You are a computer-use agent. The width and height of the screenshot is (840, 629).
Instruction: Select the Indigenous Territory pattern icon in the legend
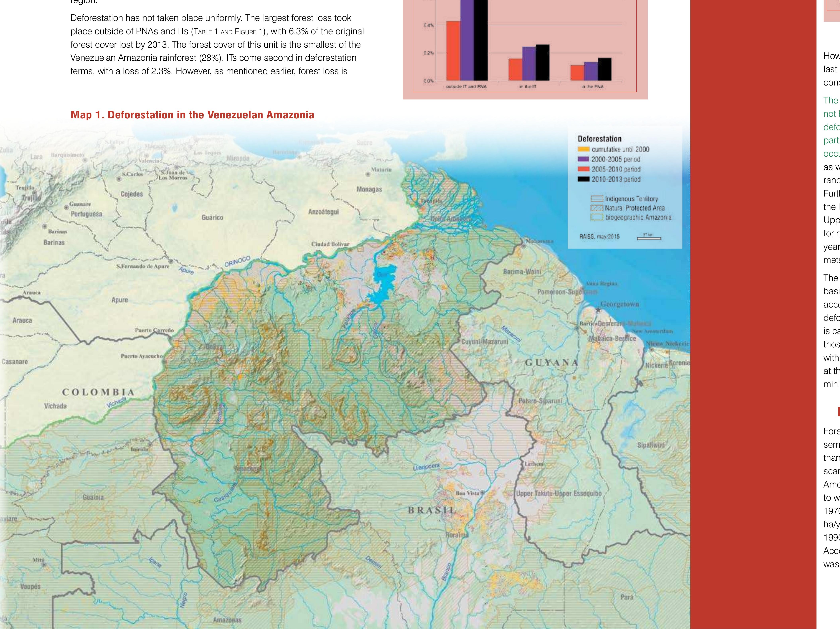[597, 199]
